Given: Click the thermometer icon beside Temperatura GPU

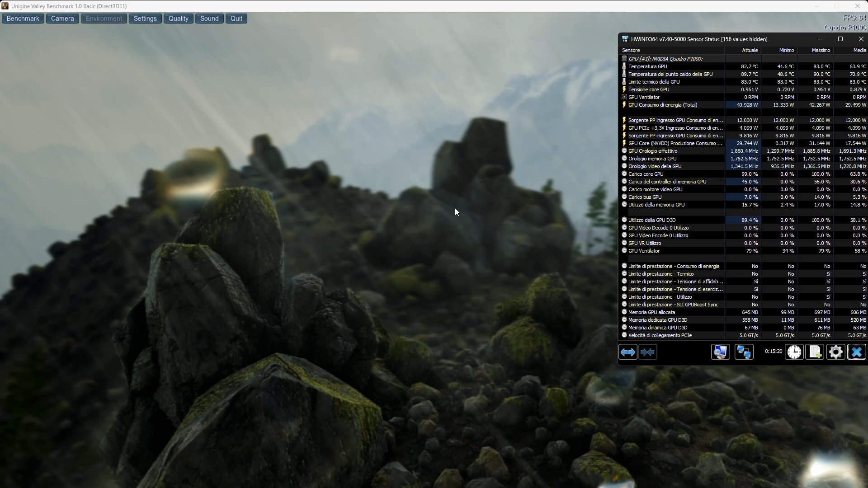Looking at the screenshot, I should point(624,66).
